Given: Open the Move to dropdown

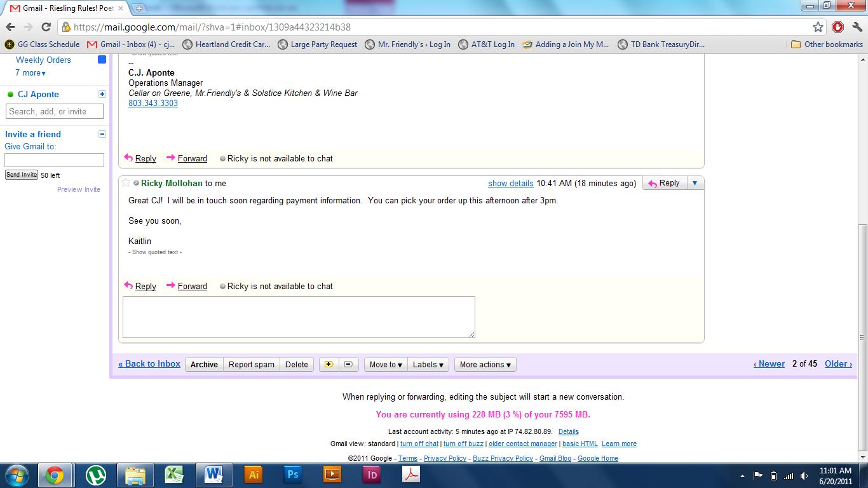Looking at the screenshot, I should (x=386, y=365).
